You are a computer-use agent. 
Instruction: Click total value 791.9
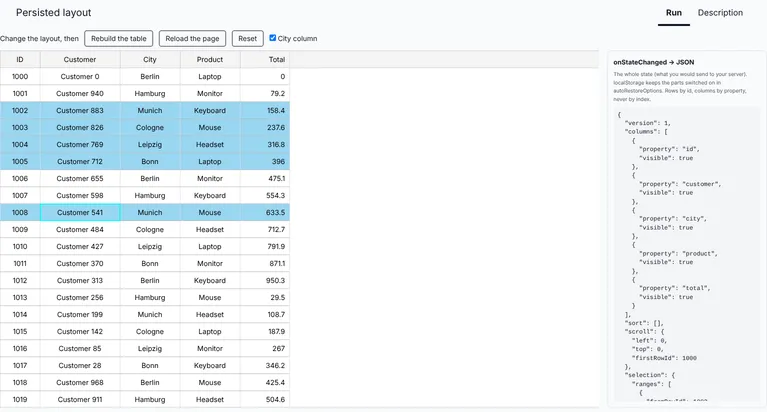point(265,247)
